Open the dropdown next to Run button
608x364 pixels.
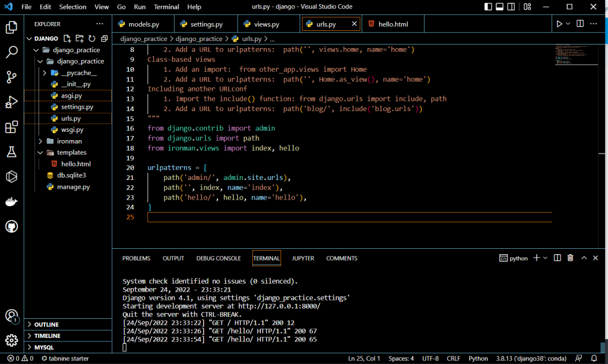[568, 24]
